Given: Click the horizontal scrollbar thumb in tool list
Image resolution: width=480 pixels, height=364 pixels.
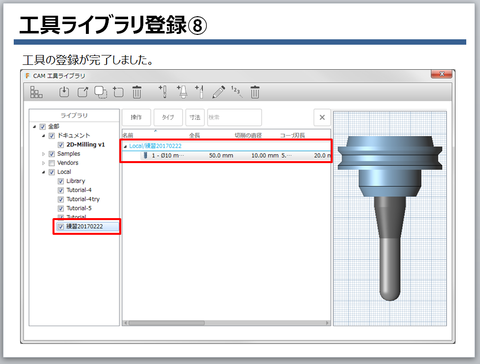Looking at the screenshot, I should tap(167, 323).
